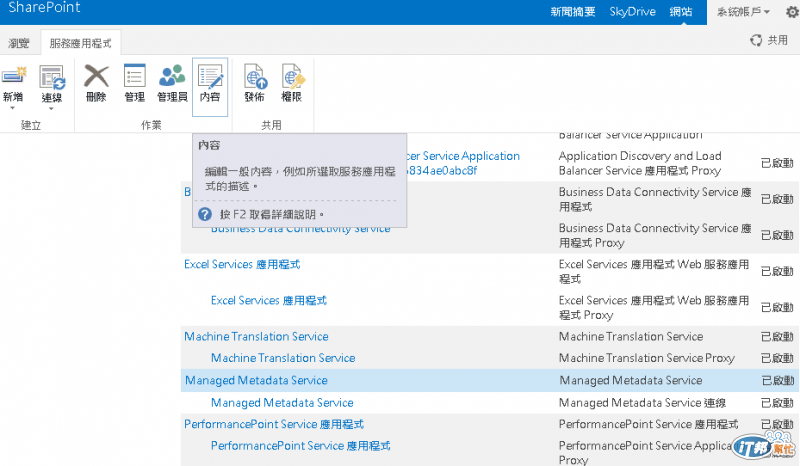Open the 管理 (Manage) ribbon icon
This screenshot has width=800, height=466.
point(135,76)
